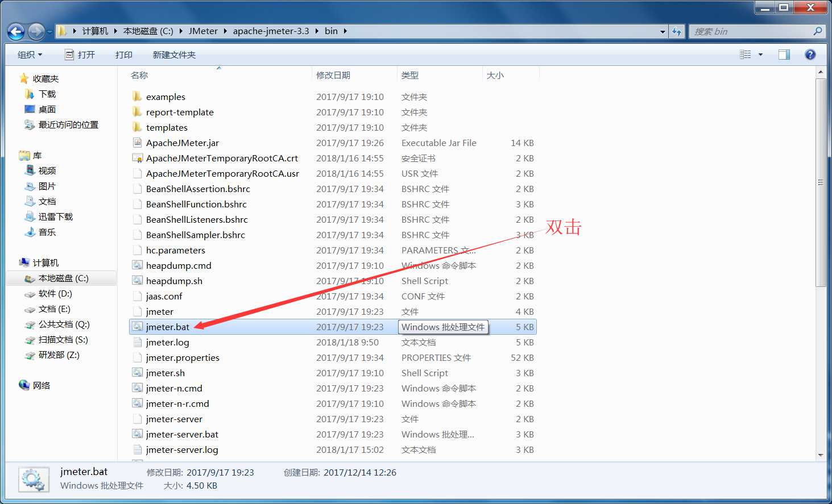Open the 组织 menu

tap(30, 55)
